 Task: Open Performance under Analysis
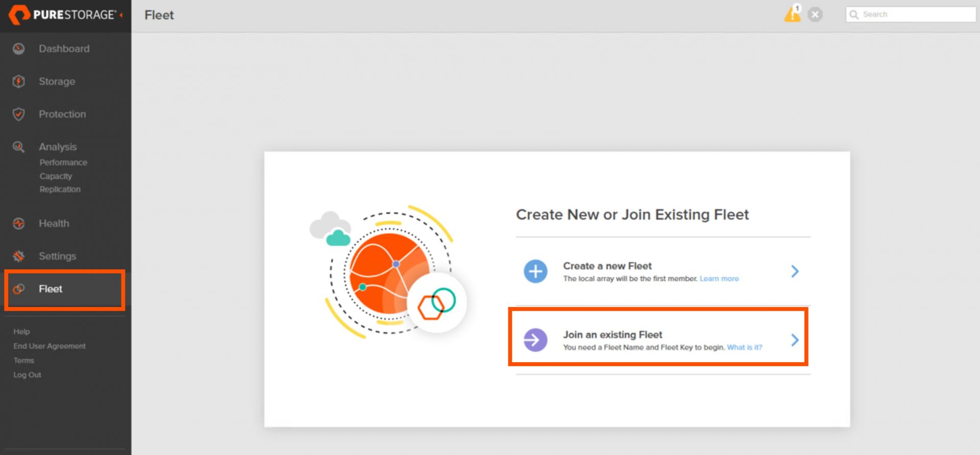coord(63,162)
